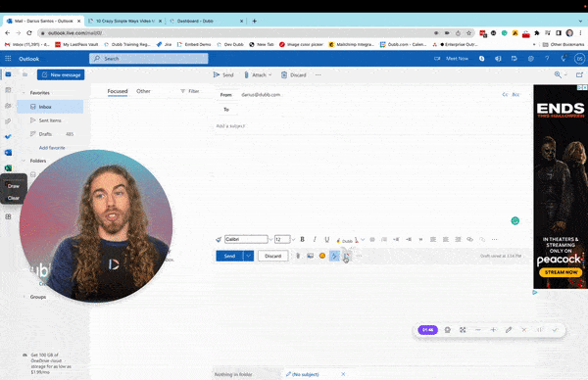Screen dimensions: 588x380
Task: Open Calendar in the left rail
Action: click(8, 90)
